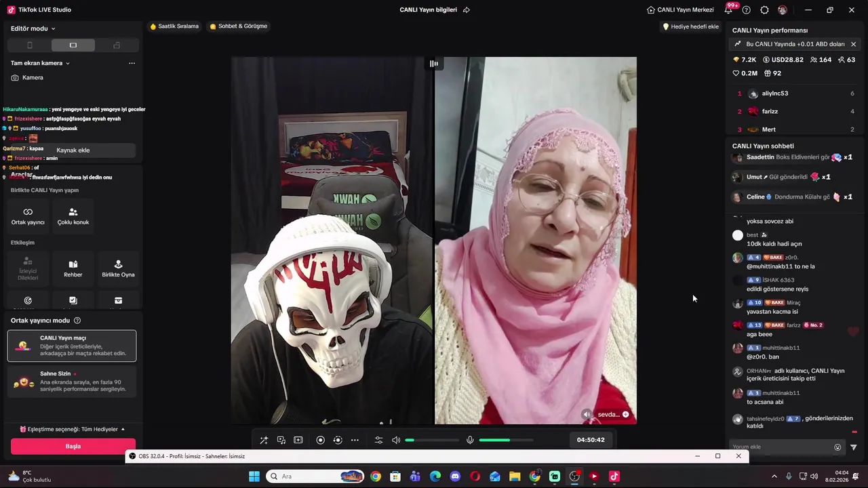868x488 pixels.
Task: Open the Saatlik Sıralama tab
Action: (x=174, y=26)
